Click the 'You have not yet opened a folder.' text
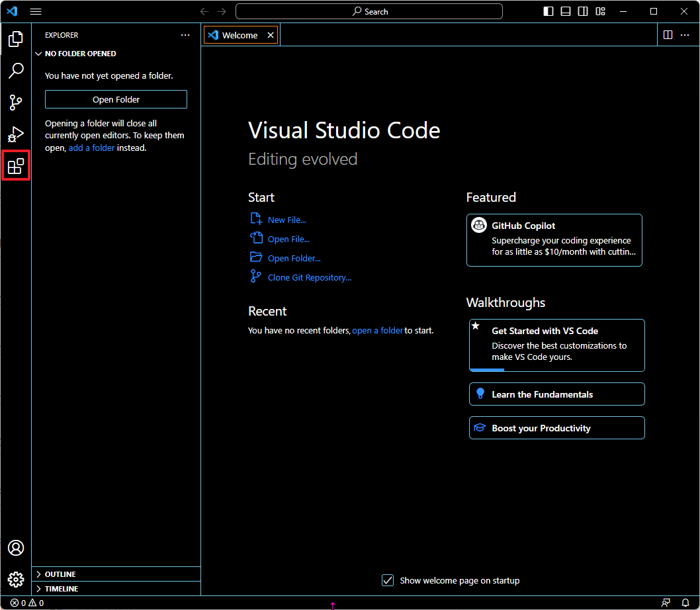This screenshot has height=610, width=700. pyautogui.click(x=109, y=76)
